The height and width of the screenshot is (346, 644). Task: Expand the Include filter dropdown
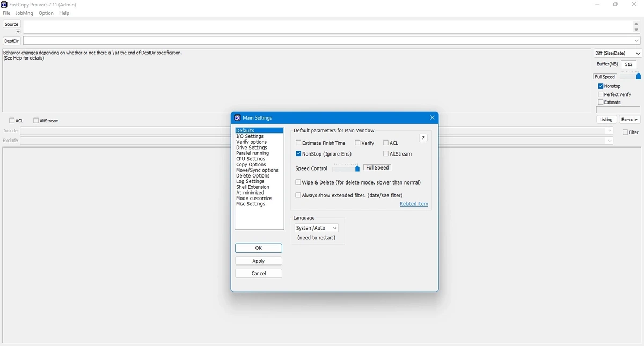tap(609, 131)
